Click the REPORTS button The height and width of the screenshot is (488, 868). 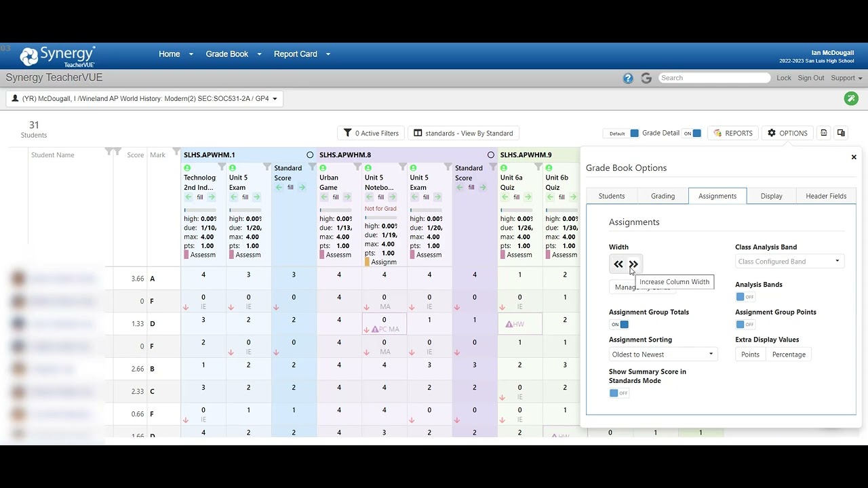[x=733, y=133]
